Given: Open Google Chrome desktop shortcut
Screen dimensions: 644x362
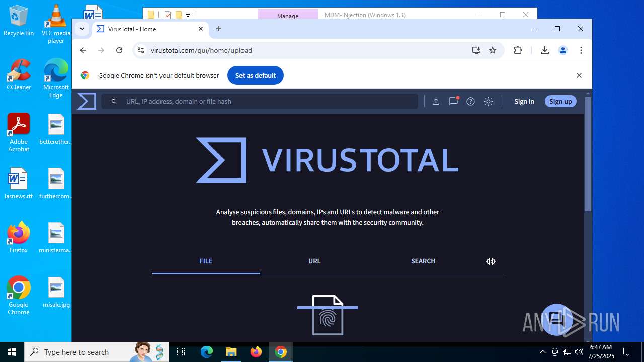Looking at the screenshot, I should (19, 295).
